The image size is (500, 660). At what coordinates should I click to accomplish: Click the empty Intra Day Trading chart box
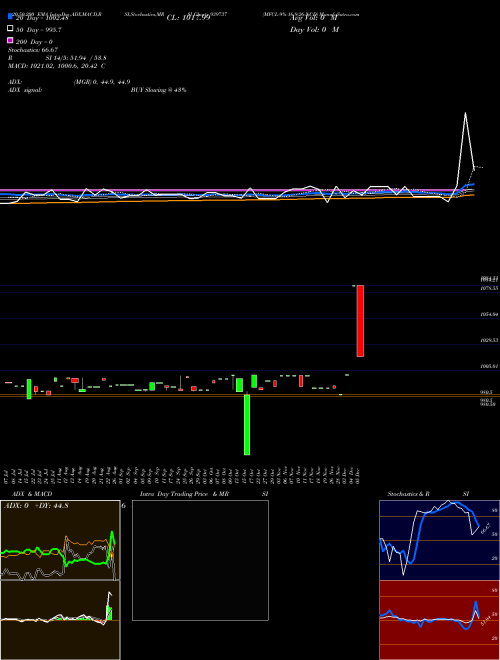tap(200, 560)
